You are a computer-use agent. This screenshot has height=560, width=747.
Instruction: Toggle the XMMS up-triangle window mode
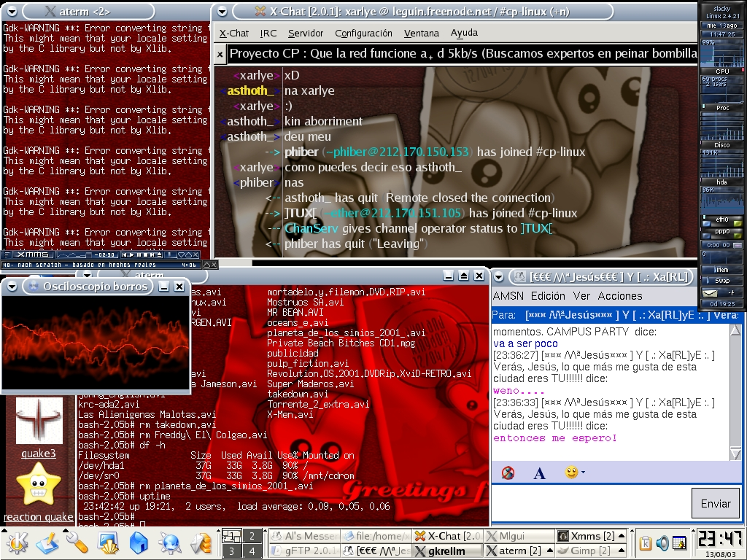[x=189, y=254]
